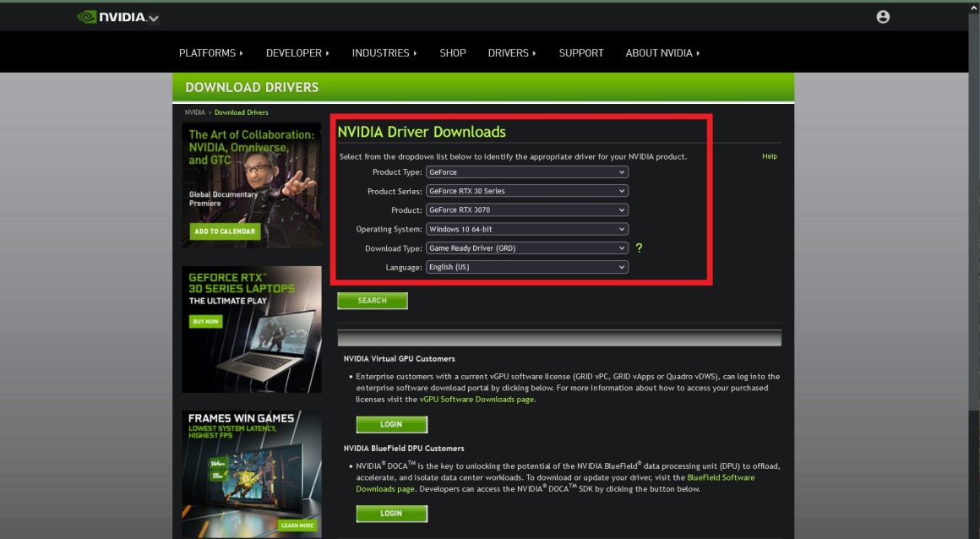Viewport: 980px width, 539px height.
Task: Click the NVIDIA breadcrumb link
Action: point(194,112)
